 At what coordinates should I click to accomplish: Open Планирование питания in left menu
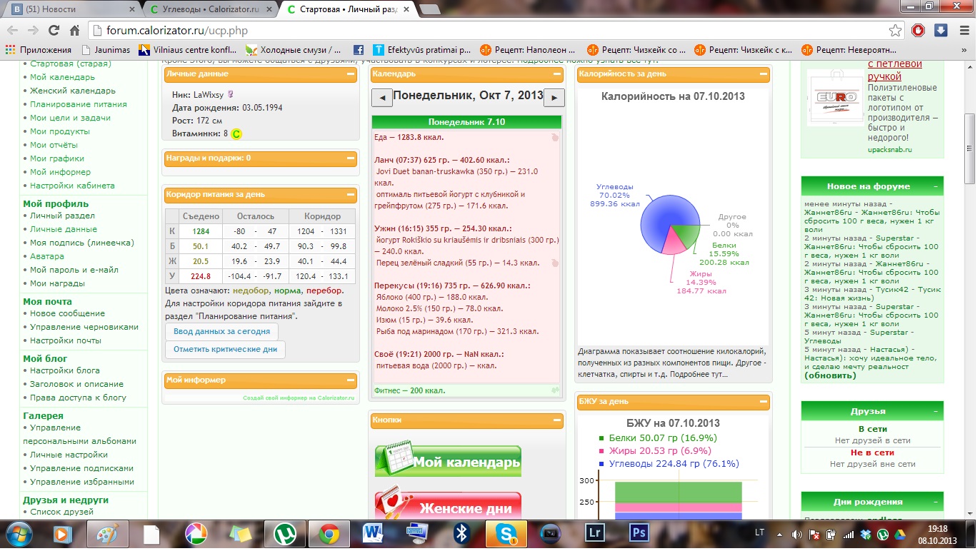pyautogui.click(x=79, y=104)
